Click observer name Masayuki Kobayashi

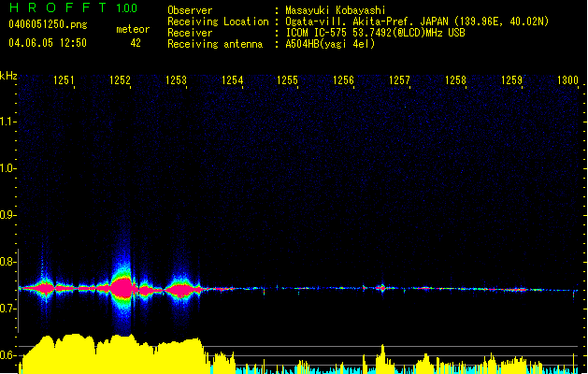point(336,10)
